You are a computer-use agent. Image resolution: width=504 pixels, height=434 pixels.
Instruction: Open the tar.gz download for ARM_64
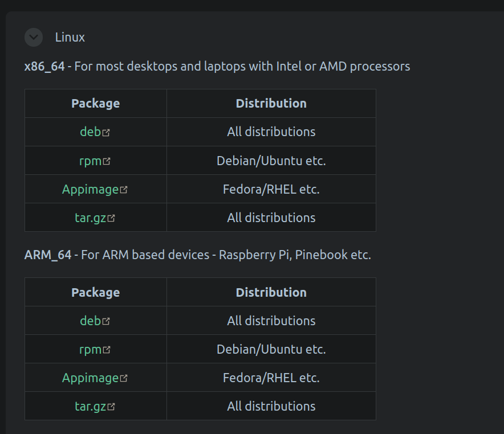(x=93, y=406)
